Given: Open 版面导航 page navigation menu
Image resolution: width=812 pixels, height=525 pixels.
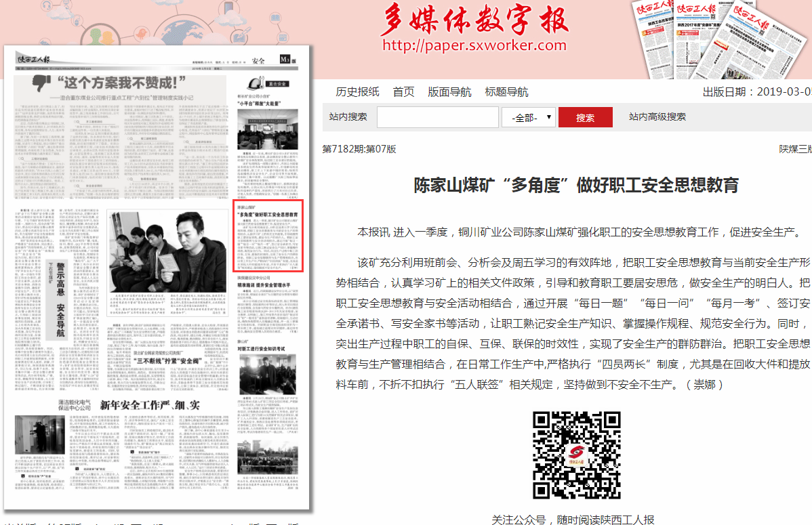Looking at the screenshot, I should (449, 92).
